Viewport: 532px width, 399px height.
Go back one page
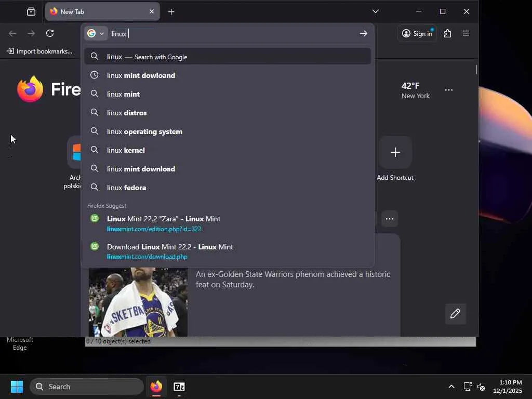[12, 33]
